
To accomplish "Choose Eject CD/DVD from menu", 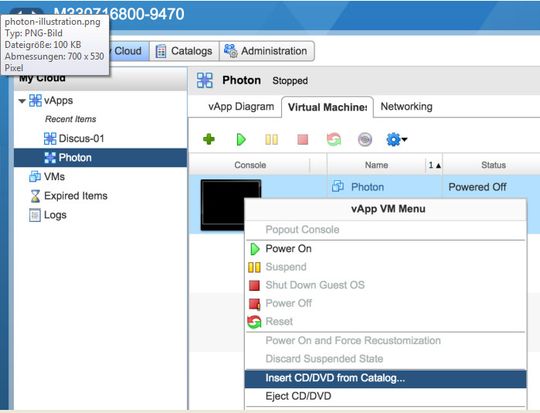I will point(386,396).
